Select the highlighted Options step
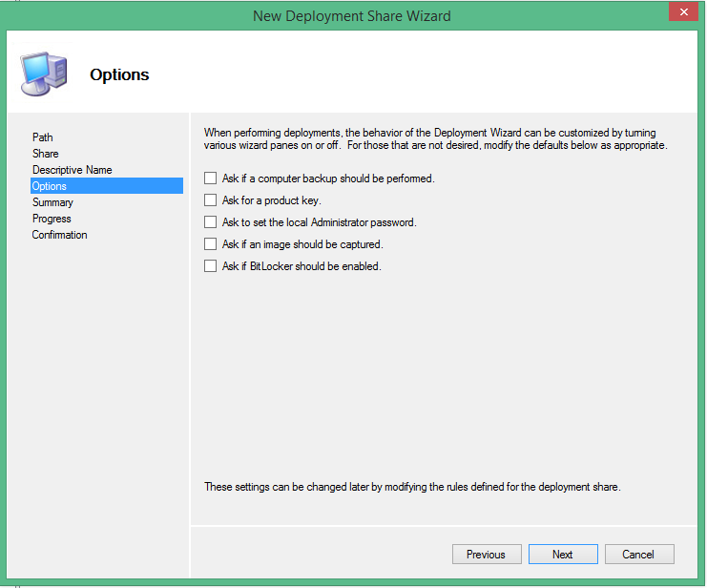 click(50, 186)
